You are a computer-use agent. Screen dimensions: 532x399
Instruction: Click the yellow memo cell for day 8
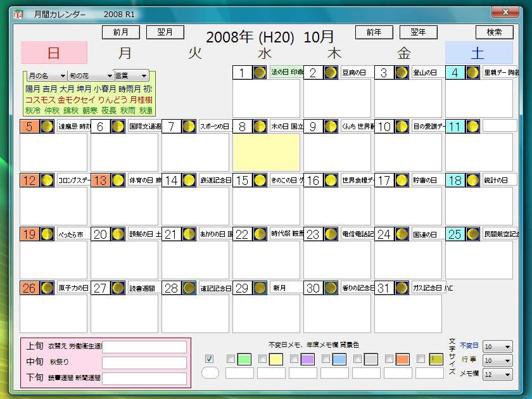coord(267,153)
